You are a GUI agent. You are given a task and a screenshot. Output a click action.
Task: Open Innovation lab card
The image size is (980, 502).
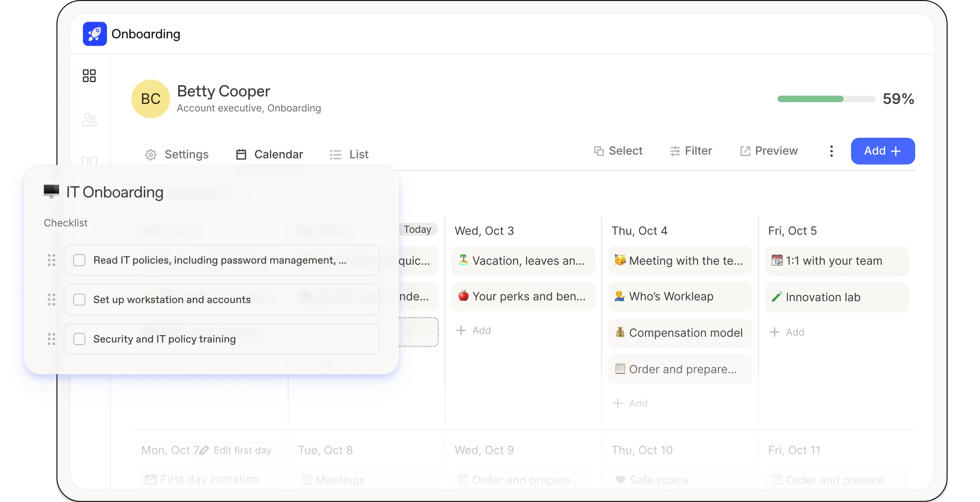click(837, 297)
